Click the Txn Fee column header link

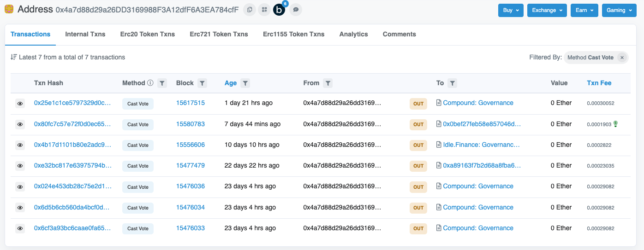click(x=599, y=83)
